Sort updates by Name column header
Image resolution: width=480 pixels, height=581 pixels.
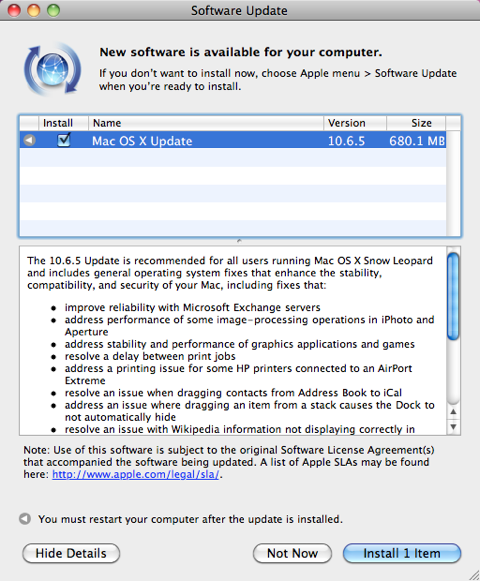206,123
